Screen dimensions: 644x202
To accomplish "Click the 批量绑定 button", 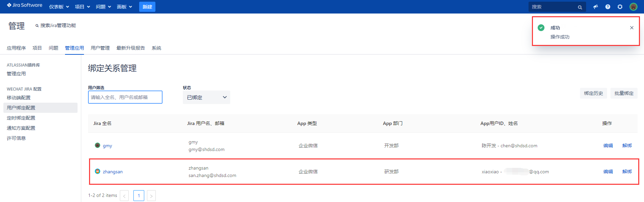I will [624, 93].
